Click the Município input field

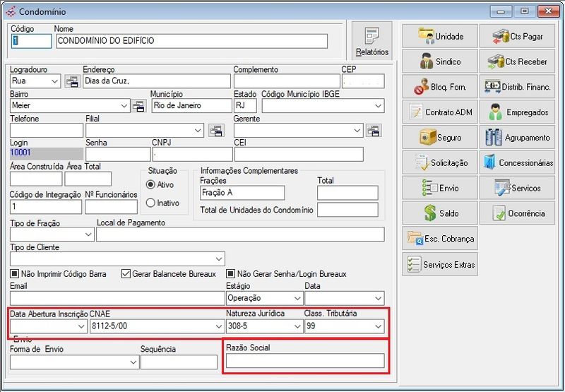click(191, 106)
